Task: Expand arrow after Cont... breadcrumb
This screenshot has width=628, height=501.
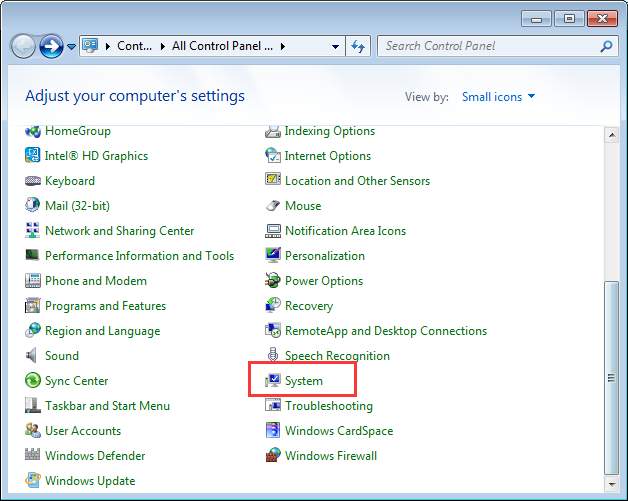Action: click(x=163, y=46)
